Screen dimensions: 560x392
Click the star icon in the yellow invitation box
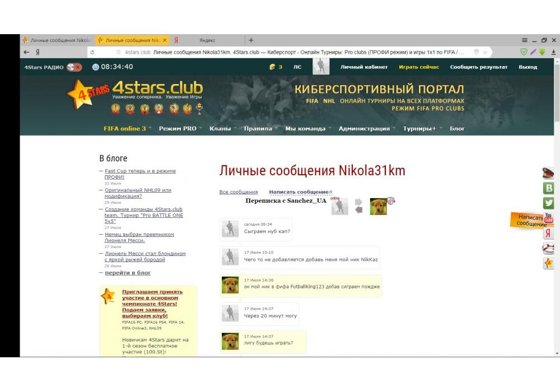(x=108, y=296)
